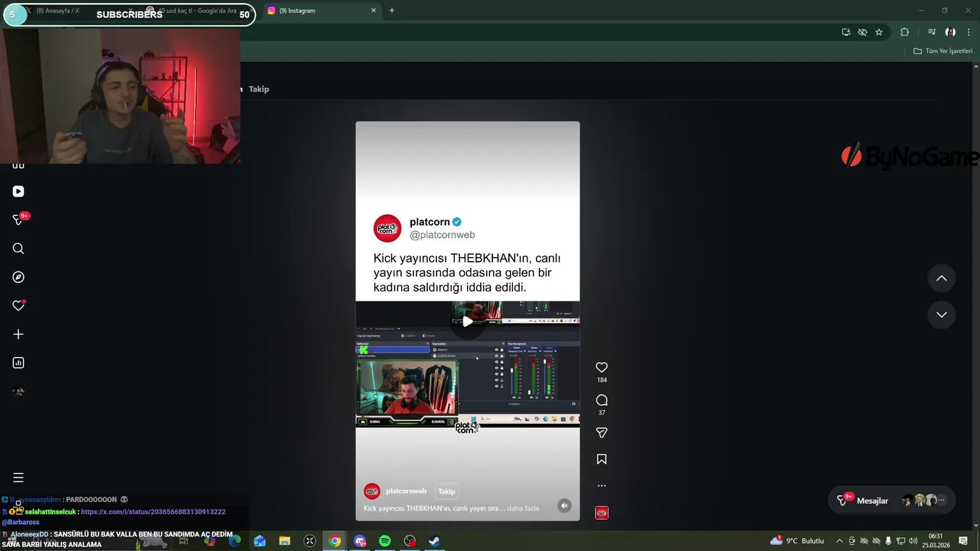Open notifications heart in sidebar
The image size is (980, 551).
18,305
